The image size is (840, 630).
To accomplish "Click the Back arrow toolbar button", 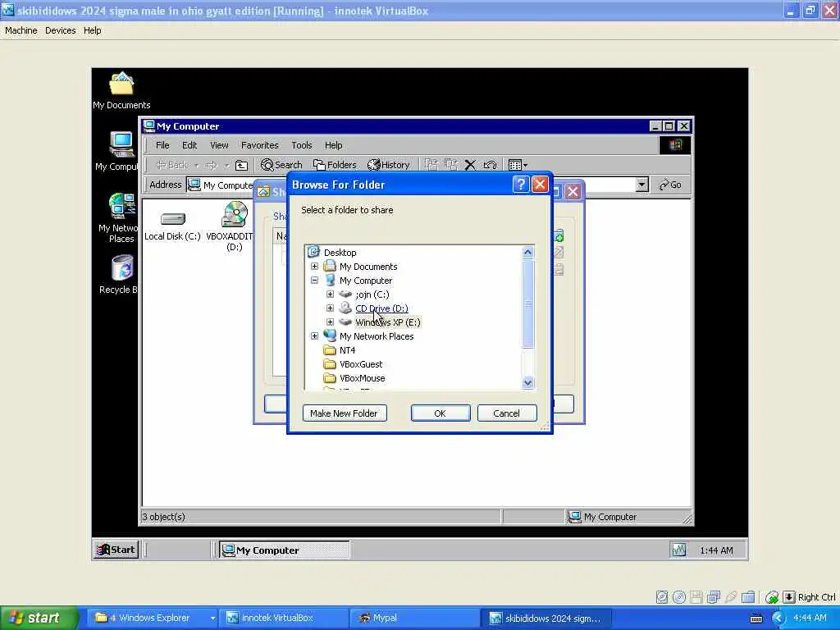I will (x=172, y=165).
